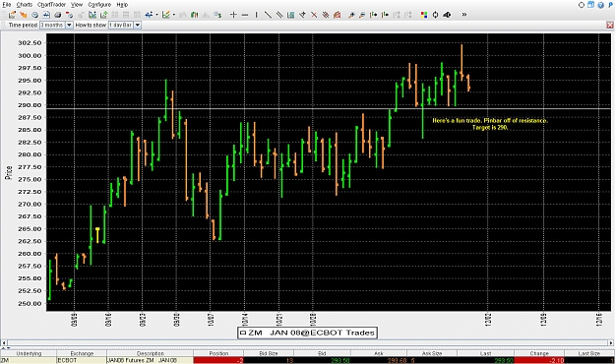Click the plus zoom-in toolbar icon
Viewport: 615px width, 364px height.
[233, 15]
